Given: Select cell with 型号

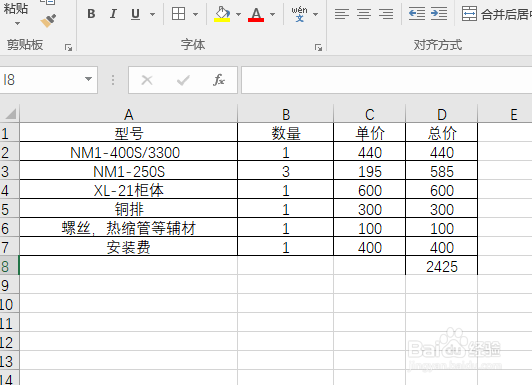Looking at the screenshot, I should (129, 133).
